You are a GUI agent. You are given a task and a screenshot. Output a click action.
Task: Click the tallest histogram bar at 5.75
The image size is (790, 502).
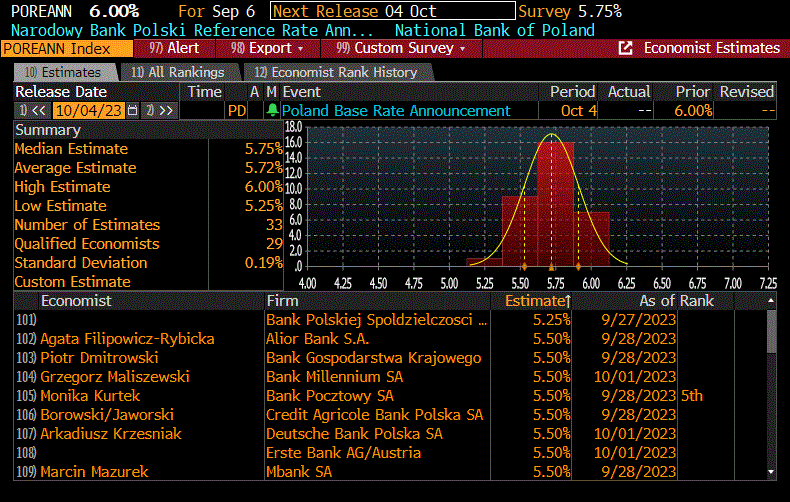point(555,204)
